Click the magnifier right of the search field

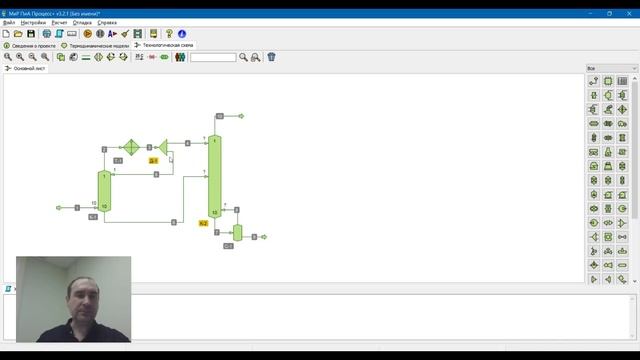[x=243, y=57]
